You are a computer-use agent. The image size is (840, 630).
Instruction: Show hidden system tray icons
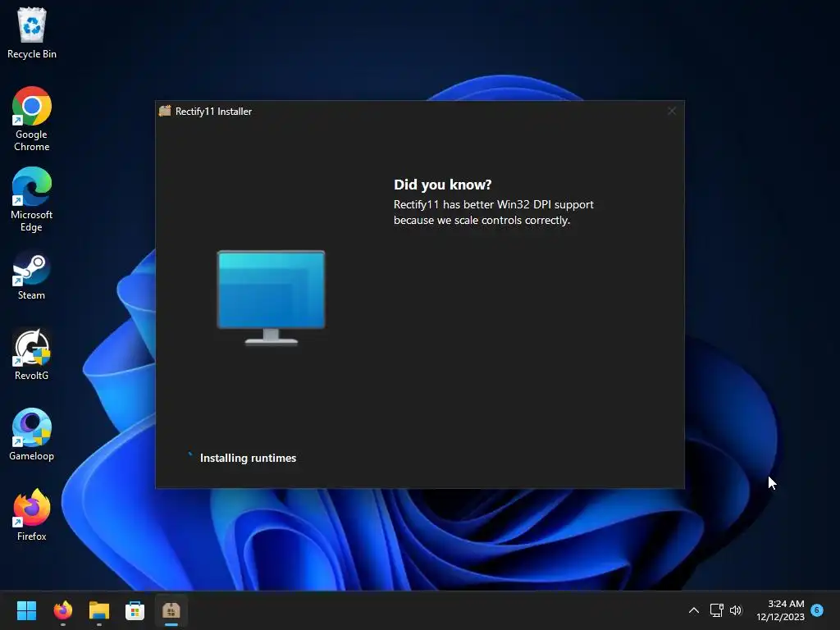coord(694,610)
